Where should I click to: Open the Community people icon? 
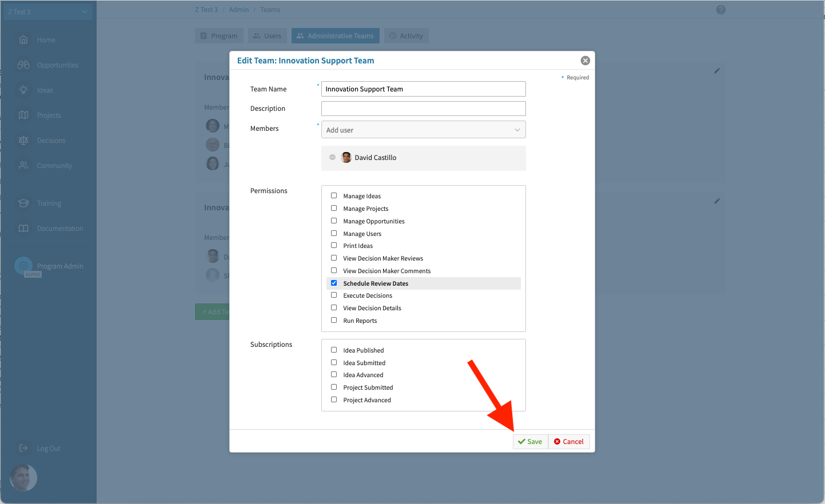tap(23, 165)
